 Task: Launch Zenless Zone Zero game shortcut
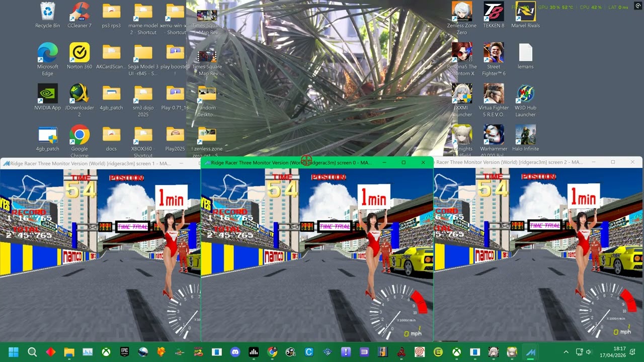pos(461,19)
